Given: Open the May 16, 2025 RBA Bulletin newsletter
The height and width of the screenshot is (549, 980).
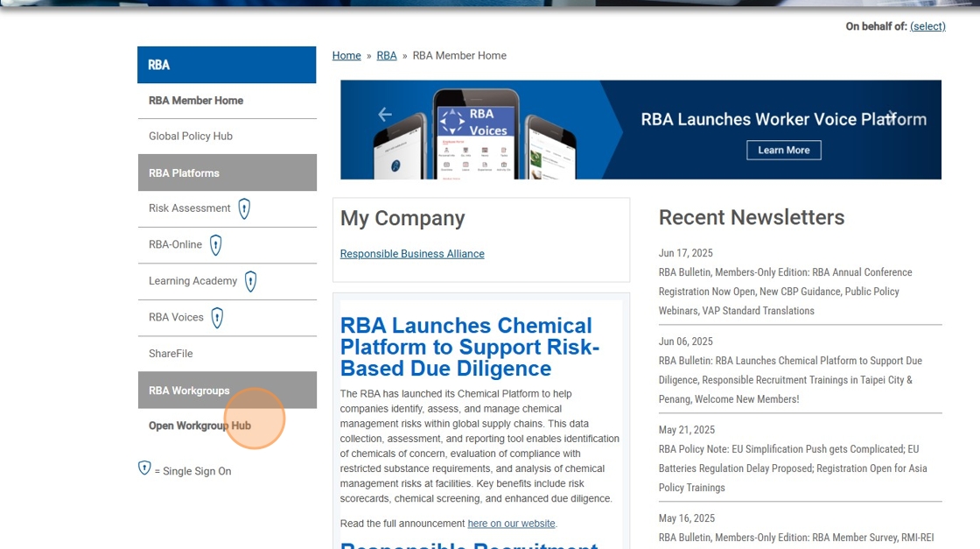Looking at the screenshot, I should tap(796, 538).
